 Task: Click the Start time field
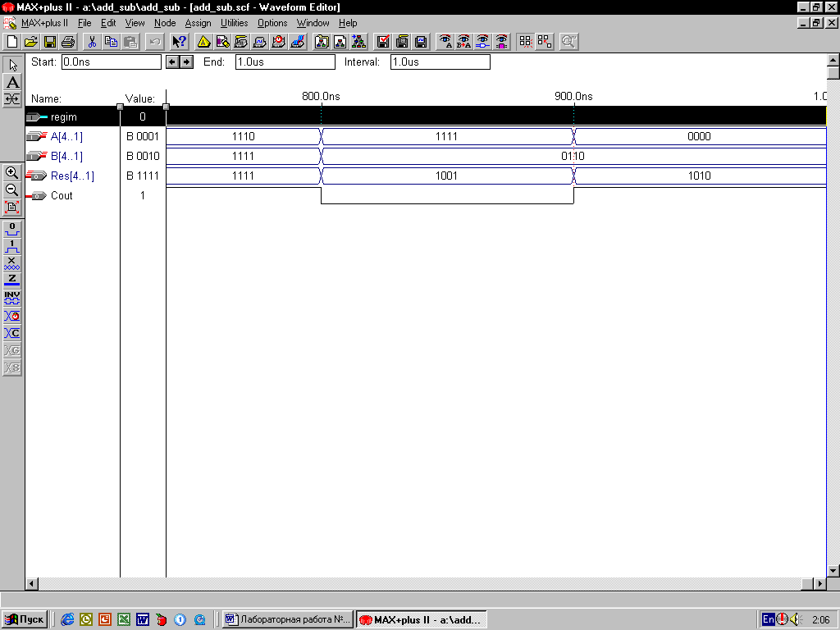[112, 62]
